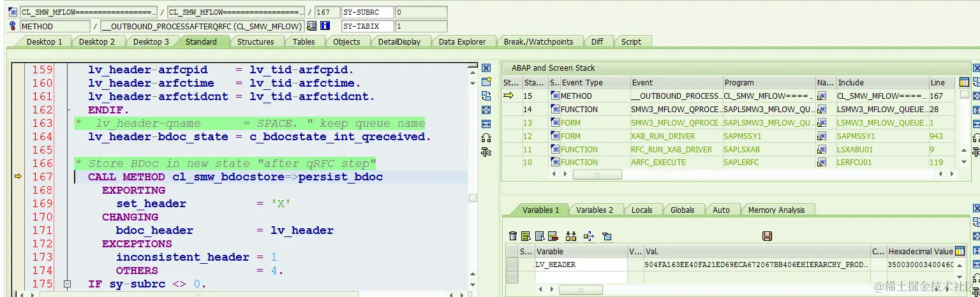
Task: Switch to Variables 2 tab
Action: 595,210
